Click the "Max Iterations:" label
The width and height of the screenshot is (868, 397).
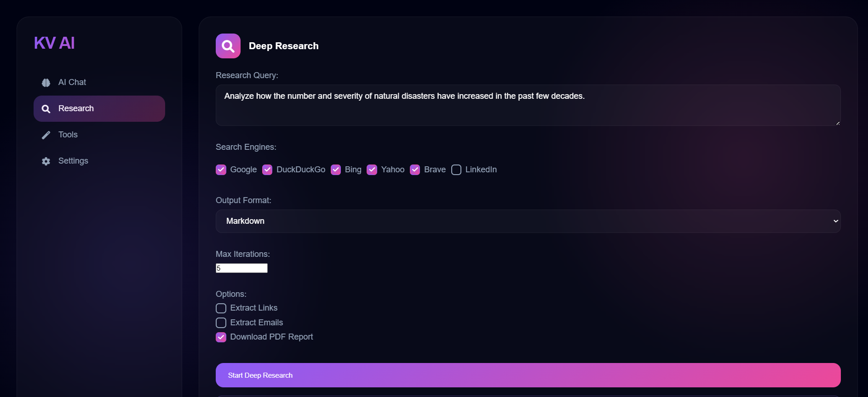[x=243, y=254]
